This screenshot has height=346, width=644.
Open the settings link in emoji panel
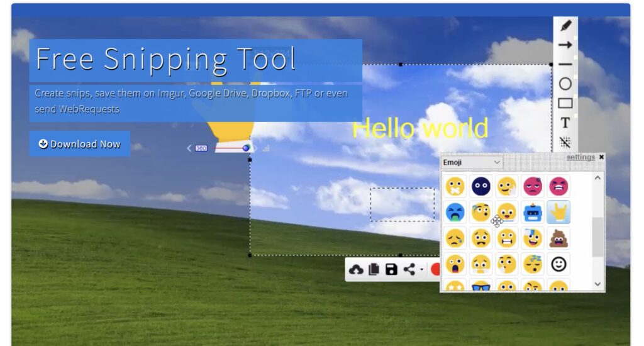tap(580, 157)
